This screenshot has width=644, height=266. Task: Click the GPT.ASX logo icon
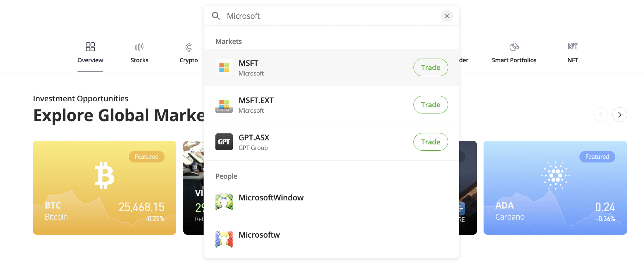[224, 142]
